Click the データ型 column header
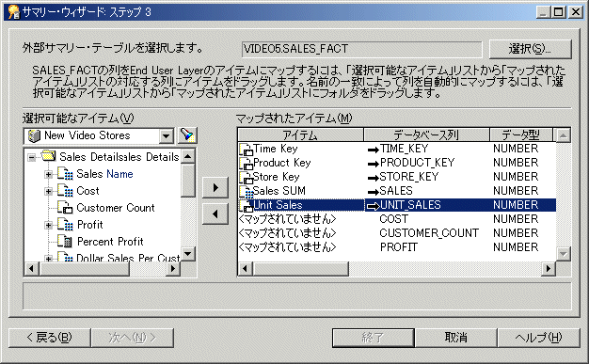Viewport: 589px width, 364px height. click(521, 135)
